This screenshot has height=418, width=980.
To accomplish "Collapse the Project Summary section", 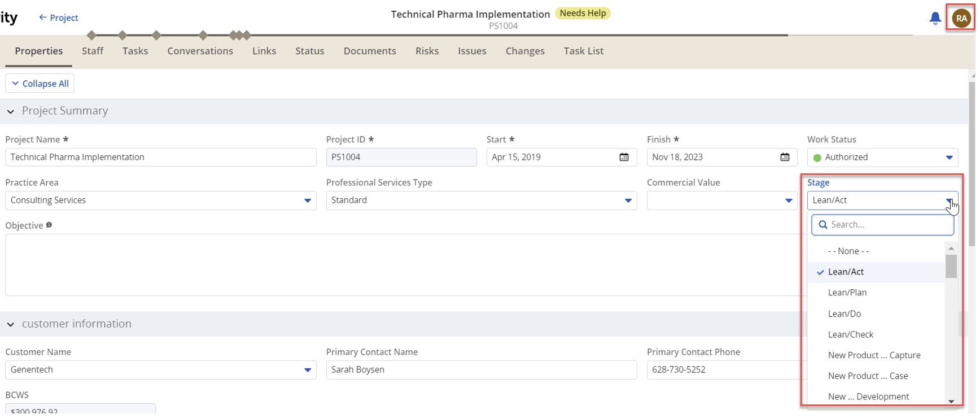I will tap(11, 111).
